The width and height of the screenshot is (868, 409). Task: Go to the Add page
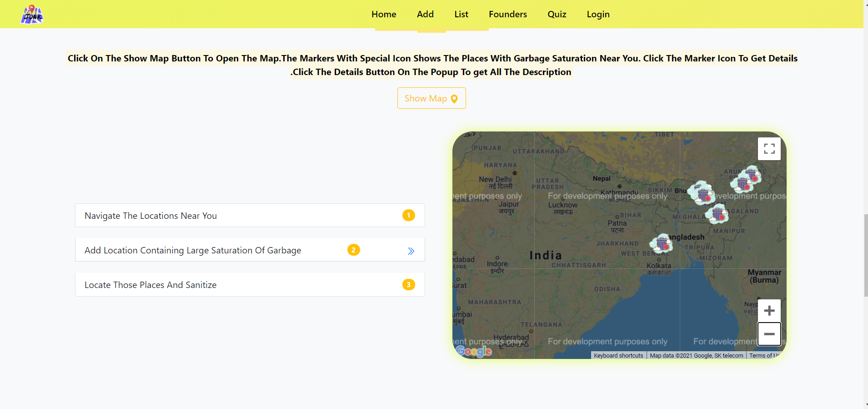[x=425, y=14]
